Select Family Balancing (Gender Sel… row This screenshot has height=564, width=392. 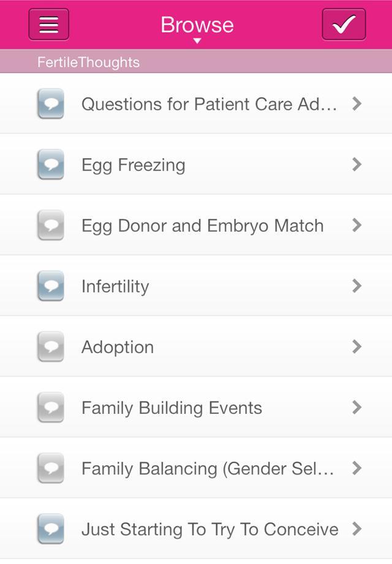pos(208,468)
